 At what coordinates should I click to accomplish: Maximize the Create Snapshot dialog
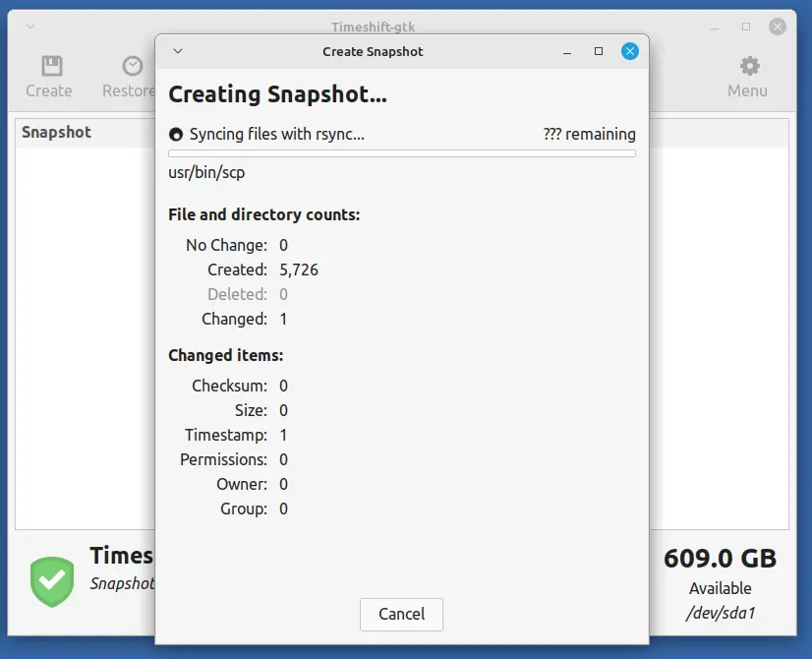pos(599,51)
